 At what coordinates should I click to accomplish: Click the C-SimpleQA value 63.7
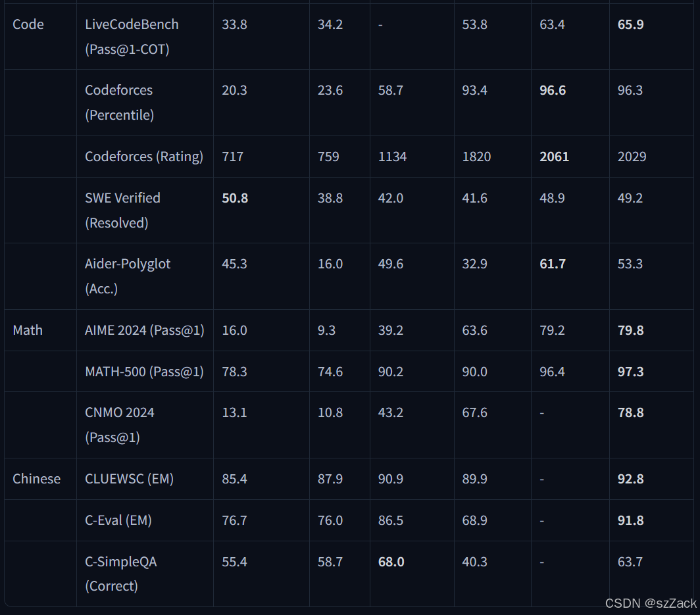tap(630, 562)
